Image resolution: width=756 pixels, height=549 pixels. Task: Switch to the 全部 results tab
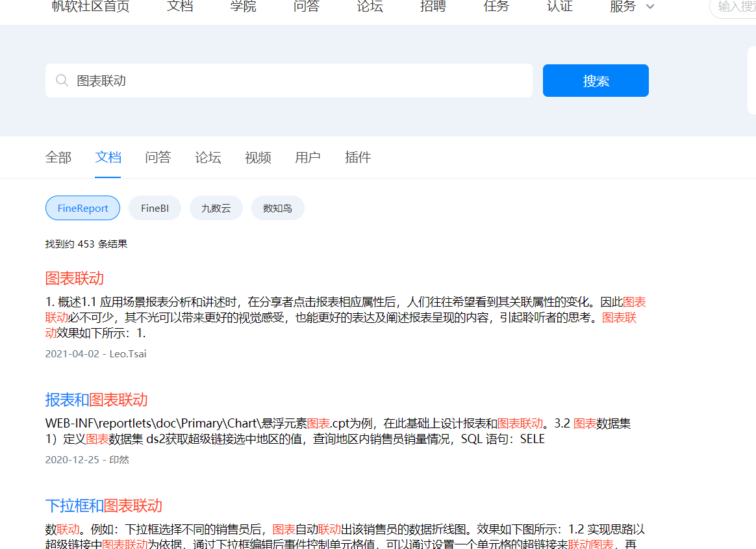point(58,157)
